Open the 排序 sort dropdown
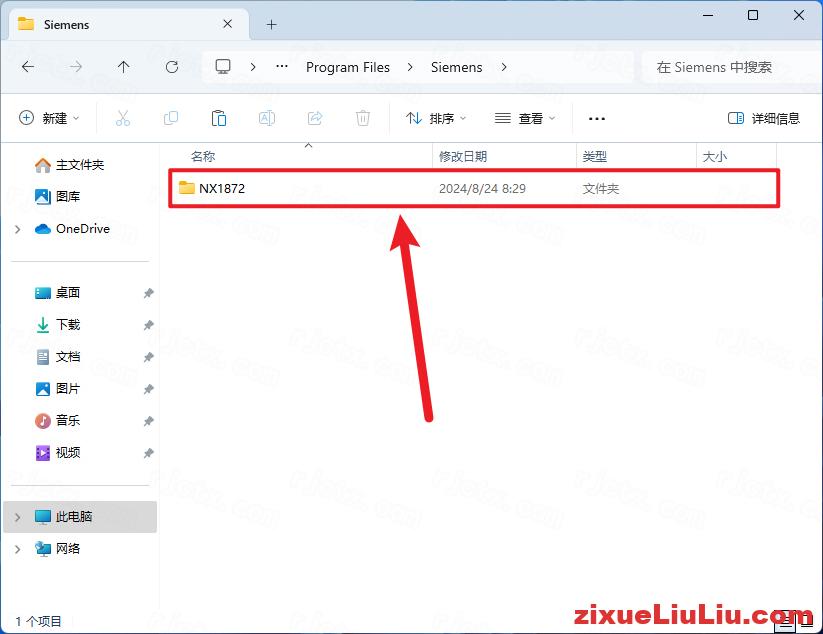The width and height of the screenshot is (823, 634). click(x=435, y=118)
